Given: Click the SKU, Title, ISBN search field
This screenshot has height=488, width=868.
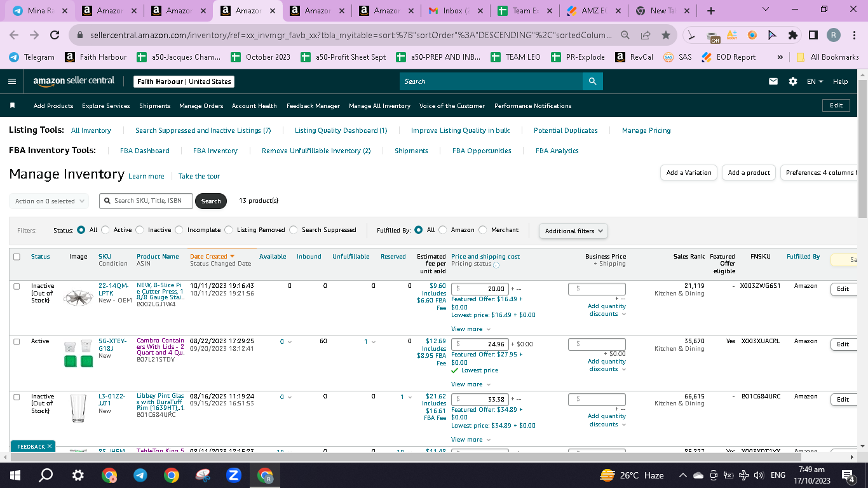Looking at the screenshot, I should (146, 201).
